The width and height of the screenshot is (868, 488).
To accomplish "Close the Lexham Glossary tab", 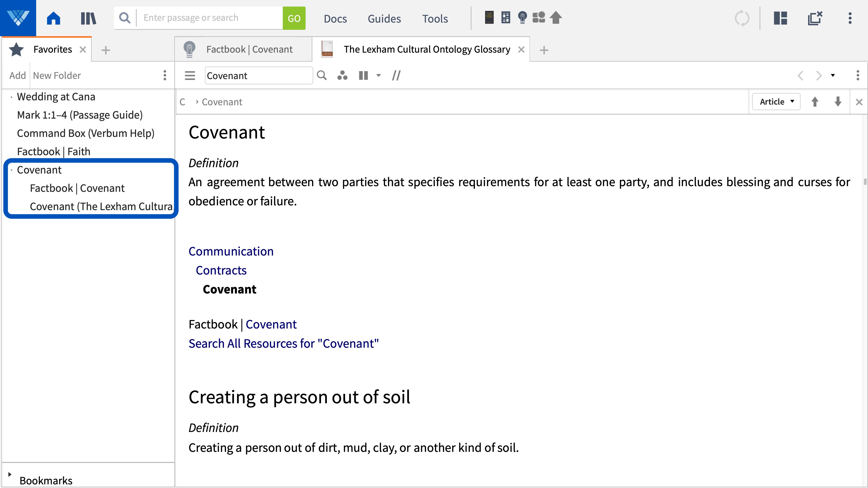I will [521, 50].
